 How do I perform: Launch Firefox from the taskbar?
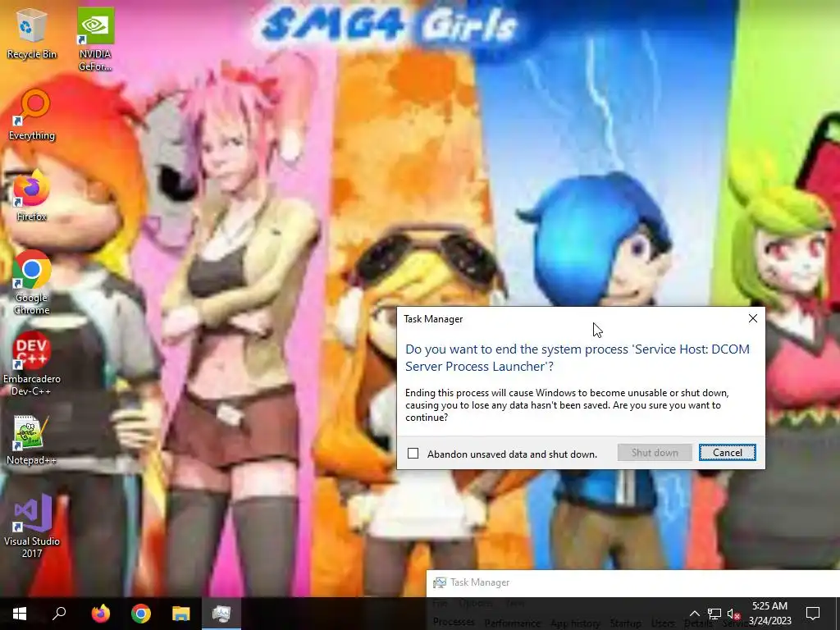(x=100, y=614)
